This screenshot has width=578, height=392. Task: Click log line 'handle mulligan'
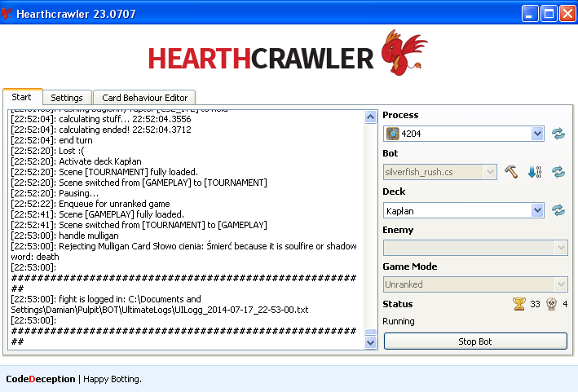tap(65, 236)
